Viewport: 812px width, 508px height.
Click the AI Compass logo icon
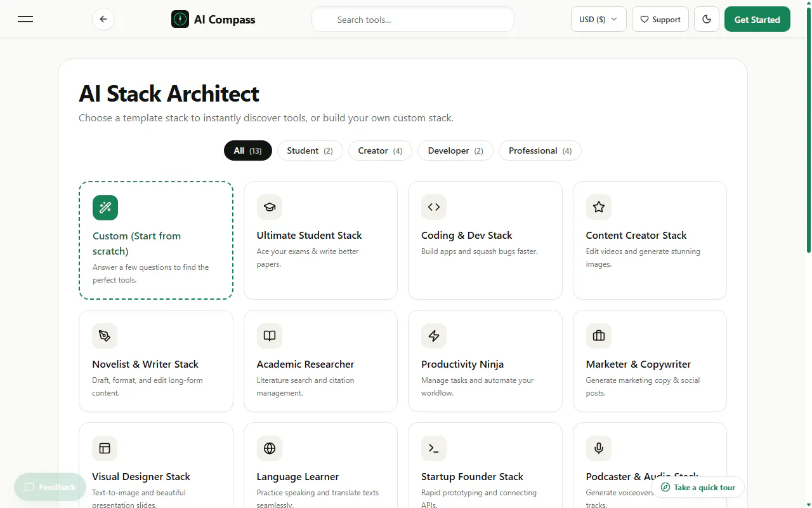180,19
